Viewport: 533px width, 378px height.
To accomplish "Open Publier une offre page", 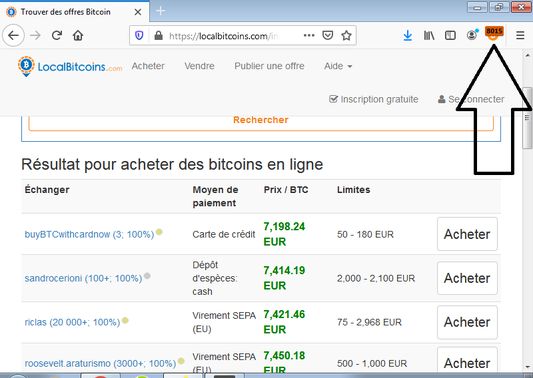I will click(269, 66).
